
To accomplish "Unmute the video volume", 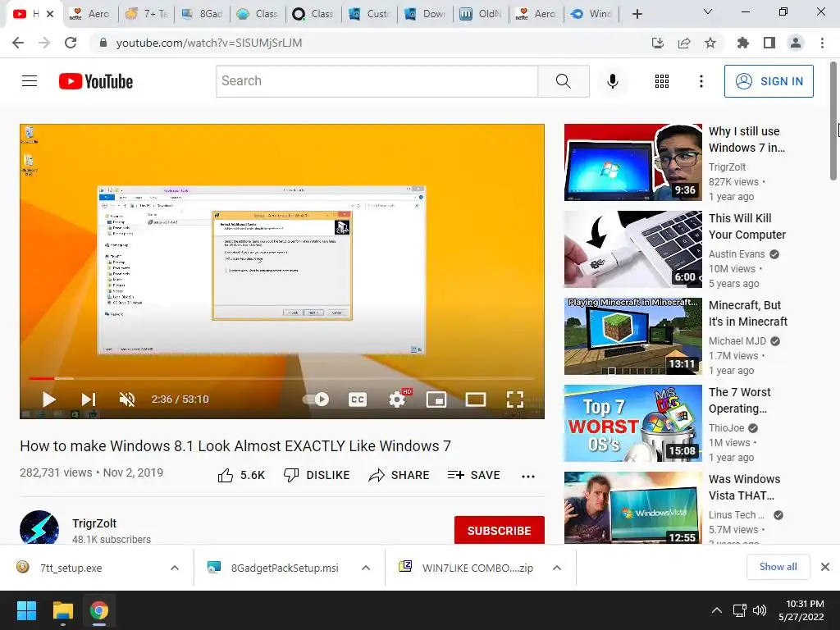I will tap(127, 399).
